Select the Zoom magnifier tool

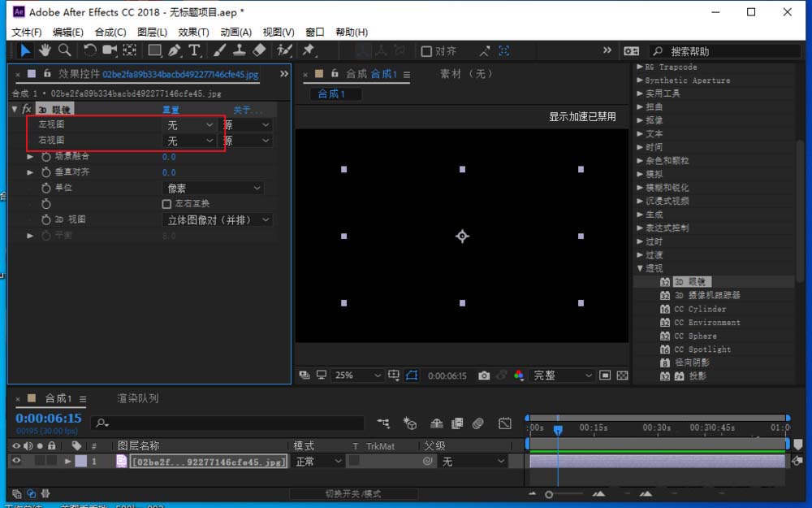[64, 50]
